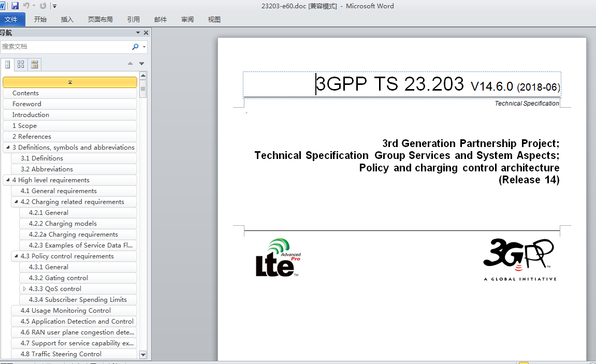Switch to the 审阅 ribbon tab
596x364 pixels.
click(187, 19)
